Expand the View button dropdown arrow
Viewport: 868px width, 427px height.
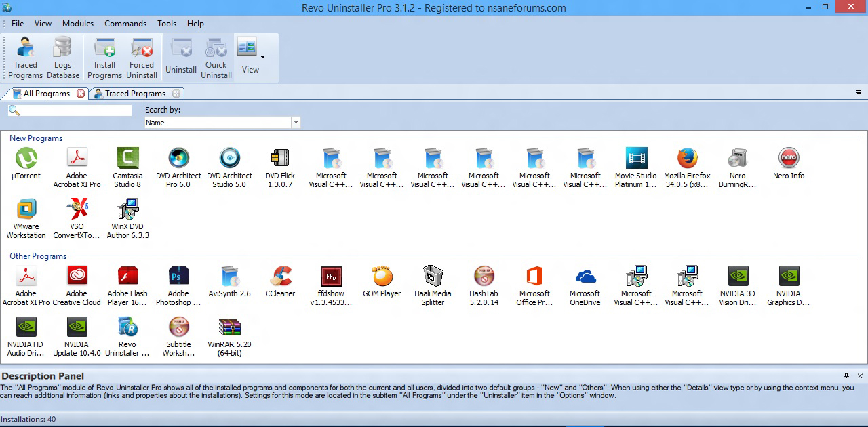[262, 58]
